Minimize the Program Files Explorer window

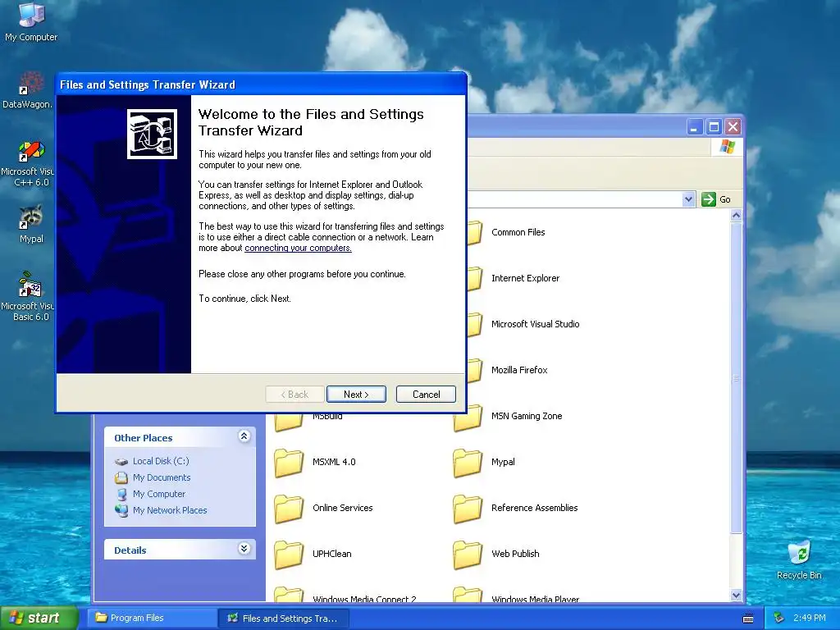694,127
